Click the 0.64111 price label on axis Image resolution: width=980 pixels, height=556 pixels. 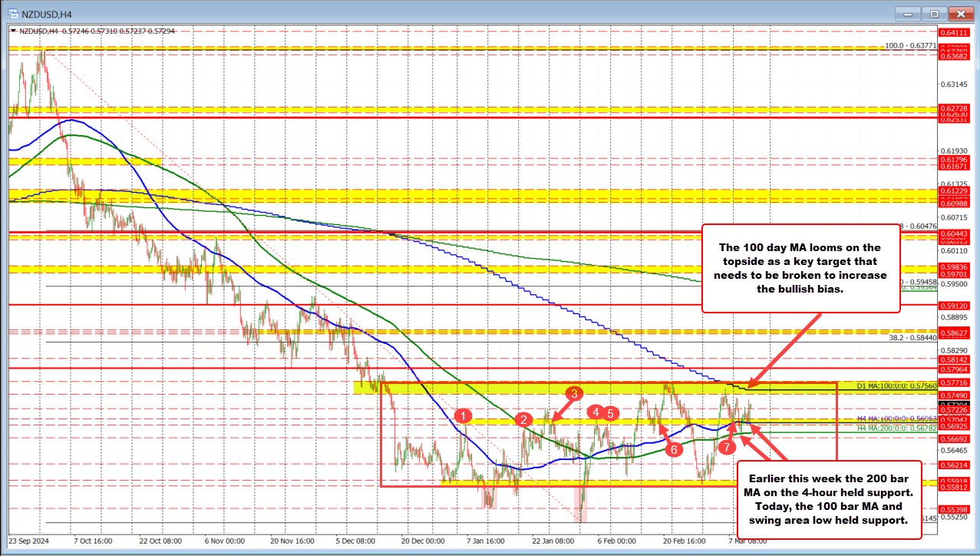pyautogui.click(x=955, y=31)
